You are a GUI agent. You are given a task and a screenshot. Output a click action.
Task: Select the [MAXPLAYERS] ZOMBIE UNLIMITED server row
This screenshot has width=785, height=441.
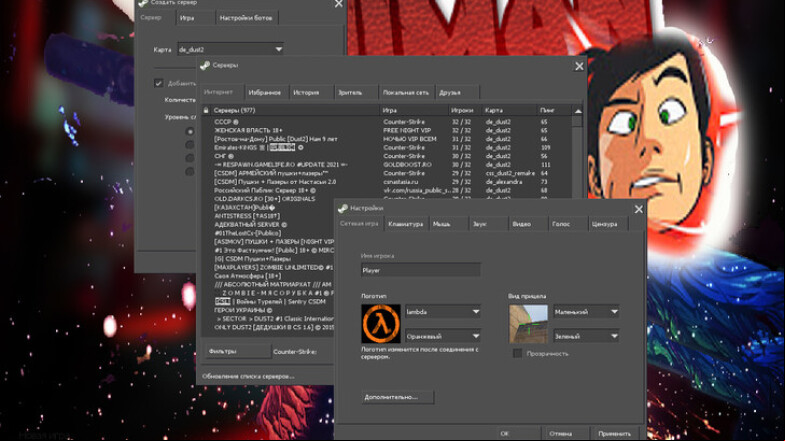click(268, 267)
